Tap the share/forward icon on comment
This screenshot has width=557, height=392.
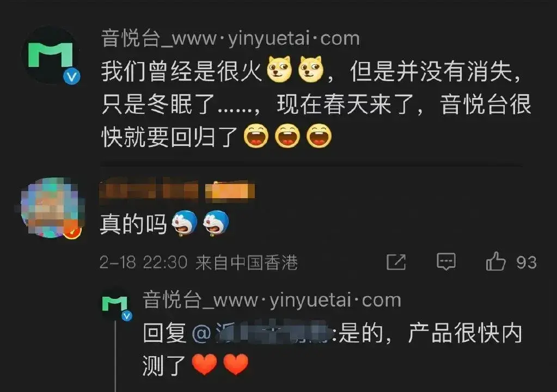(396, 262)
